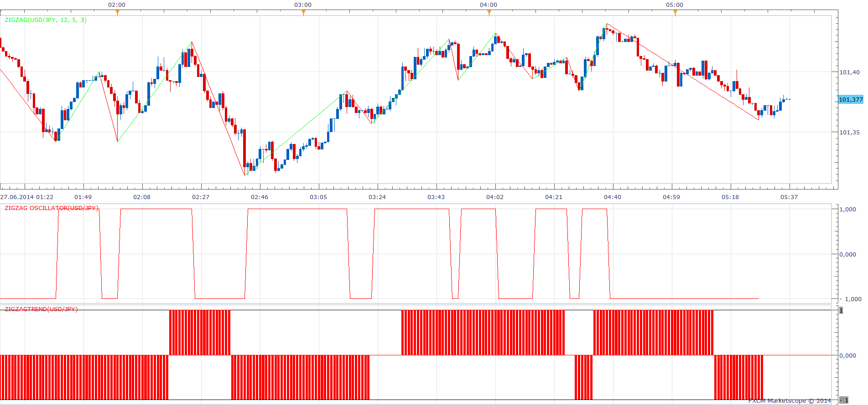Viewport: 868px width, 405px height.
Task: Click the 01:49 time axis label
Action: click(x=83, y=197)
